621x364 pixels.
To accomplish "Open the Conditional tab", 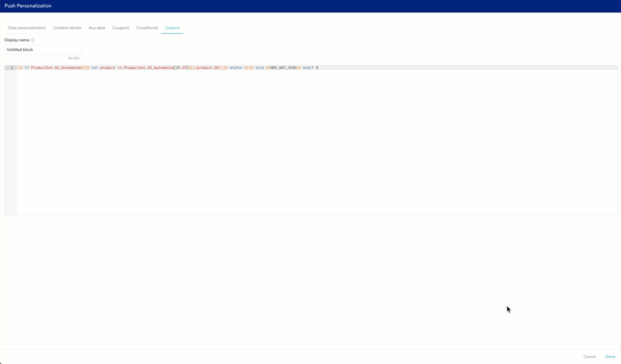I will click(x=146, y=28).
